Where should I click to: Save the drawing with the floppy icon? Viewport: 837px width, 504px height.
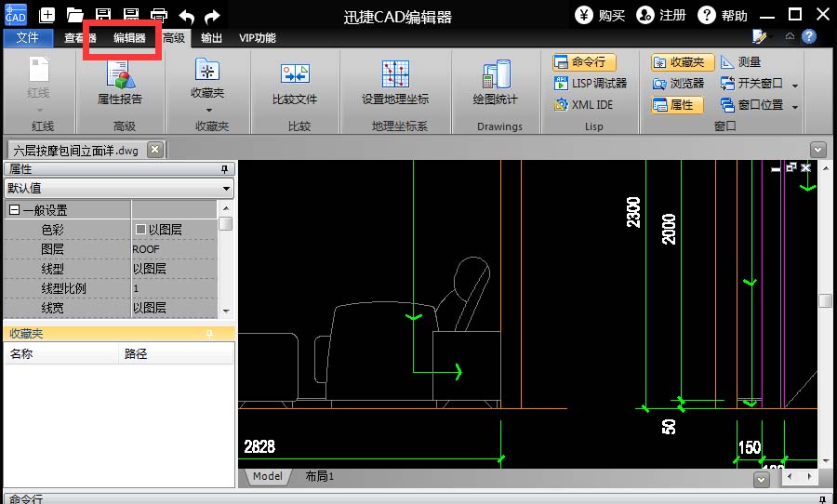point(103,15)
